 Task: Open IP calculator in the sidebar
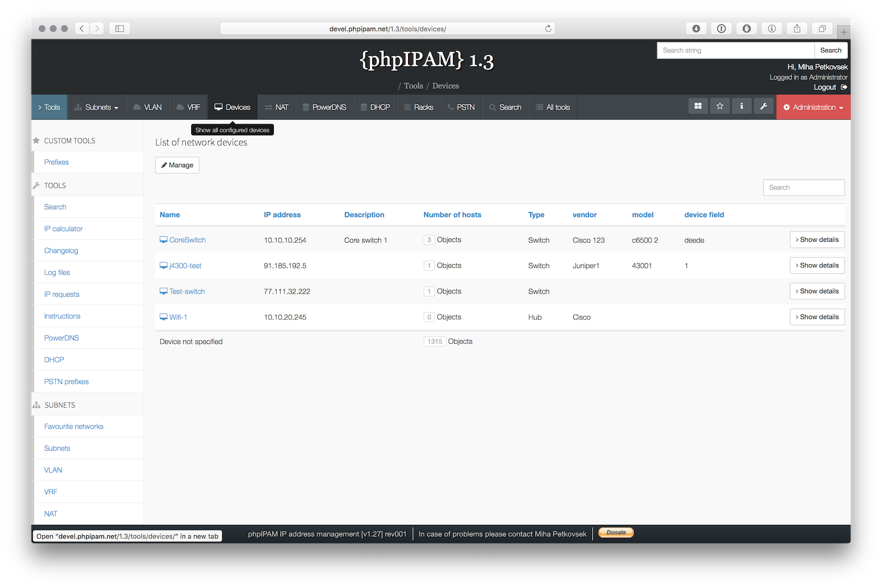pyautogui.click(x=63, y=229)
